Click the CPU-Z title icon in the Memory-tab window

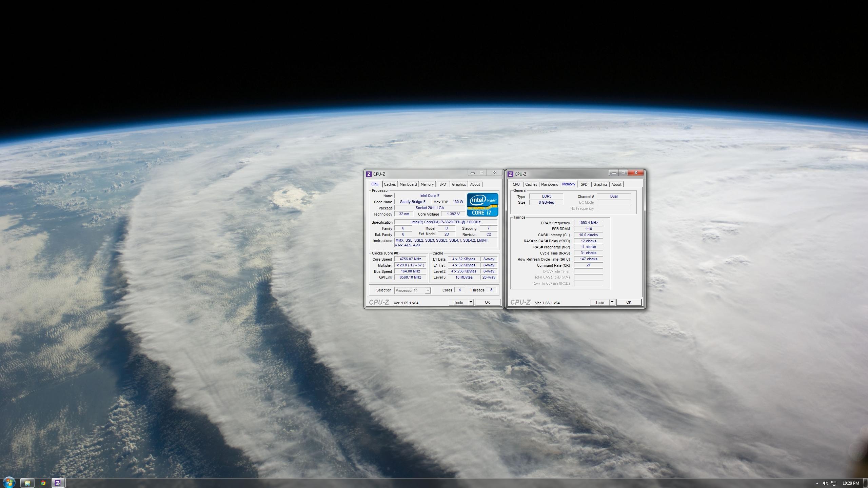click(510, 174)
